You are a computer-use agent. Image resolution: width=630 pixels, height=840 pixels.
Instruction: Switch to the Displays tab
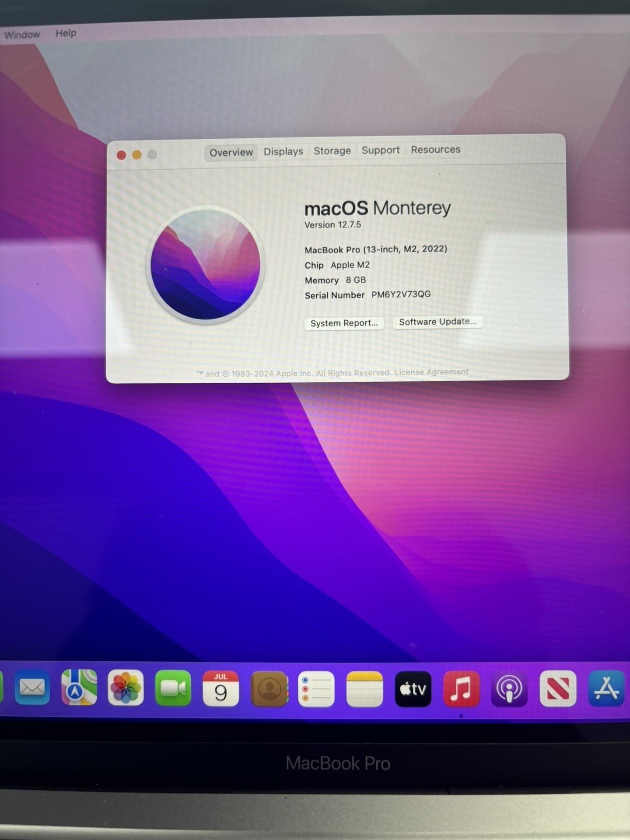click(x=283, y=152)
